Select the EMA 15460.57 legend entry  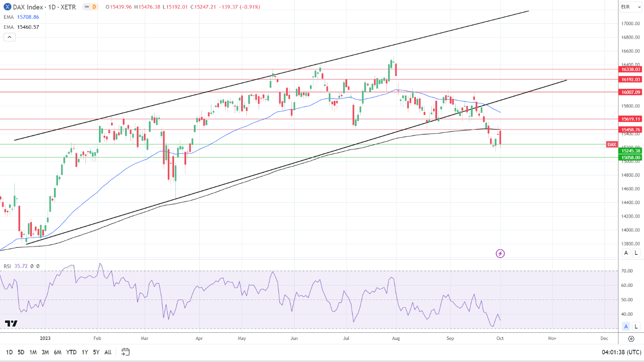point(22,27)
